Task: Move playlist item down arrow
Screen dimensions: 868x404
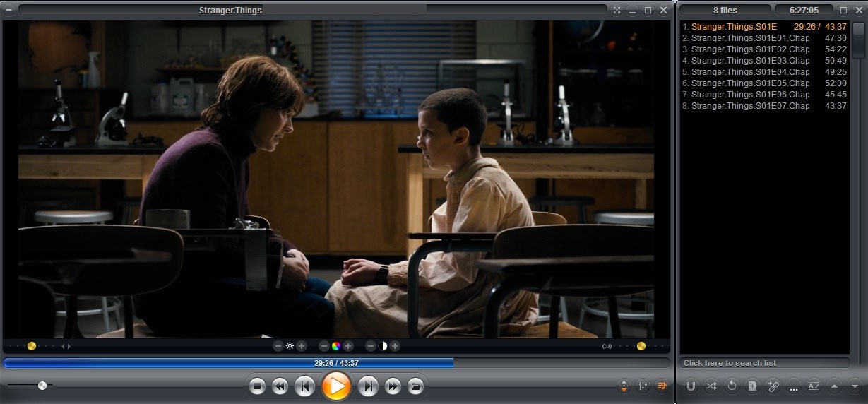Action: pyautogui.click(x=855, y=386)
